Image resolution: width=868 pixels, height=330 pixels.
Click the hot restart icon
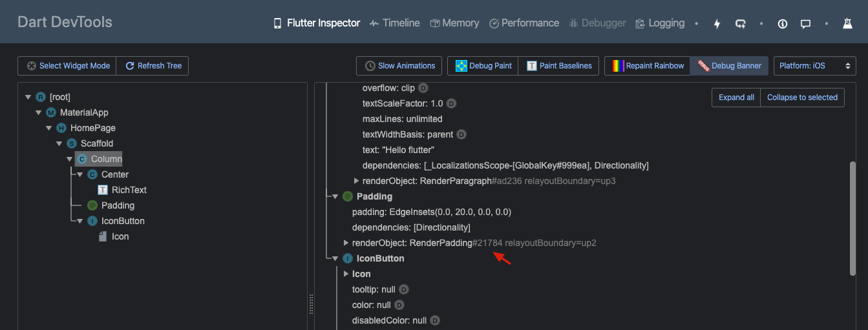click(x=740, y=24)
